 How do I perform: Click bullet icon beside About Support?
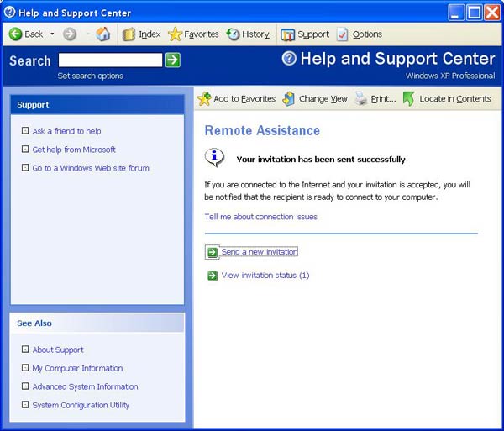click(25, 349)
